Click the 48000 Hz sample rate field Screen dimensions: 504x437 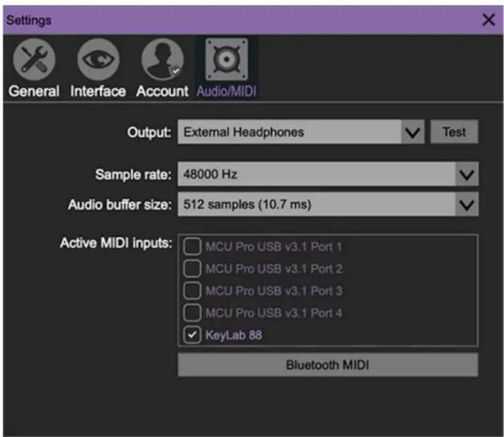coord(316,175)
